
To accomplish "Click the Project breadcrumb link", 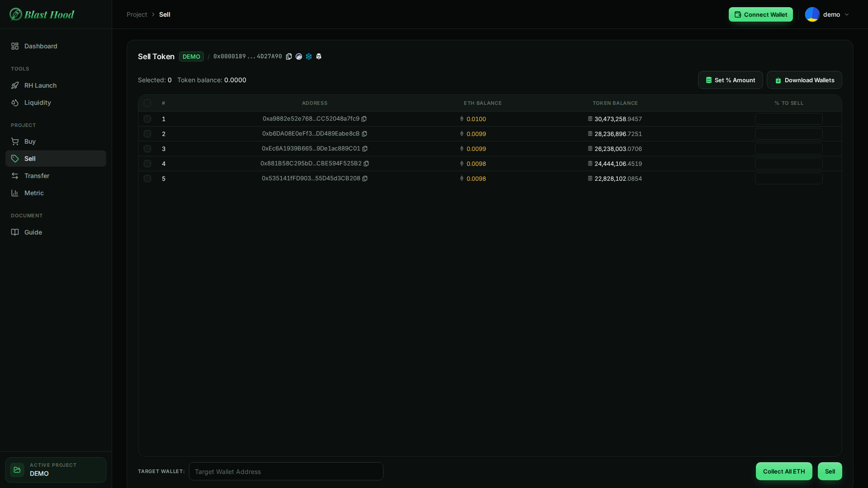I will click(137, 14).
